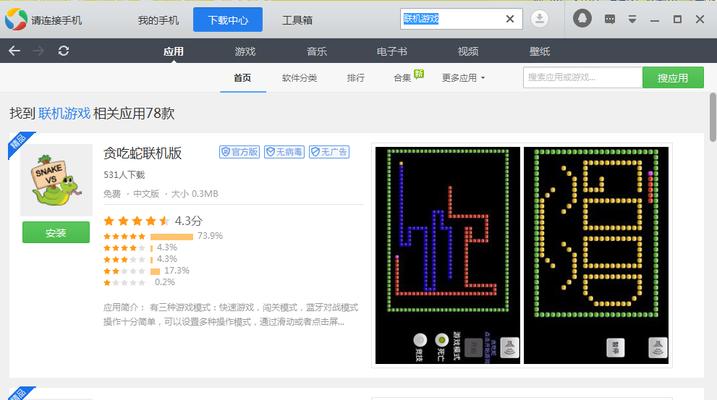
Task: Click the 官方版 badge
Action: [240, 152]
